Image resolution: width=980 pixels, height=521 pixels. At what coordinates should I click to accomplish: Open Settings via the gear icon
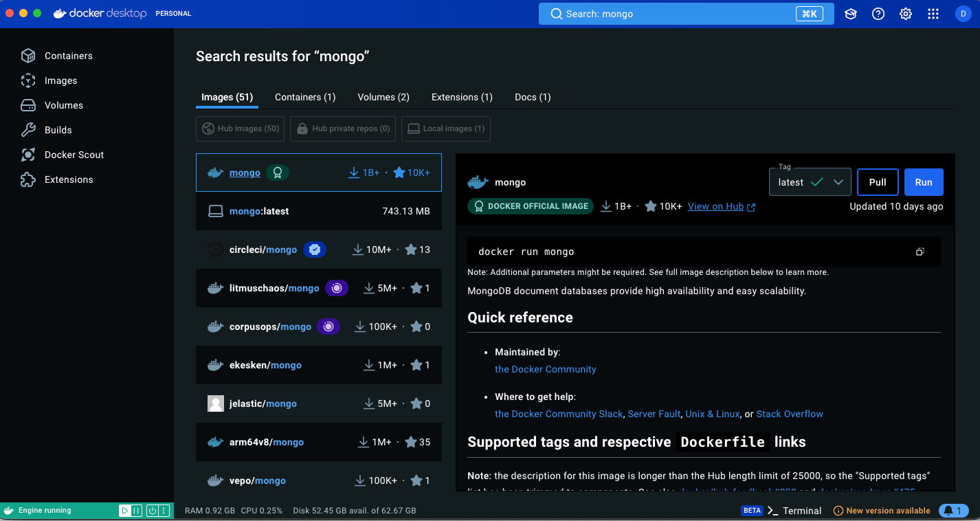[x=906, y=14]
